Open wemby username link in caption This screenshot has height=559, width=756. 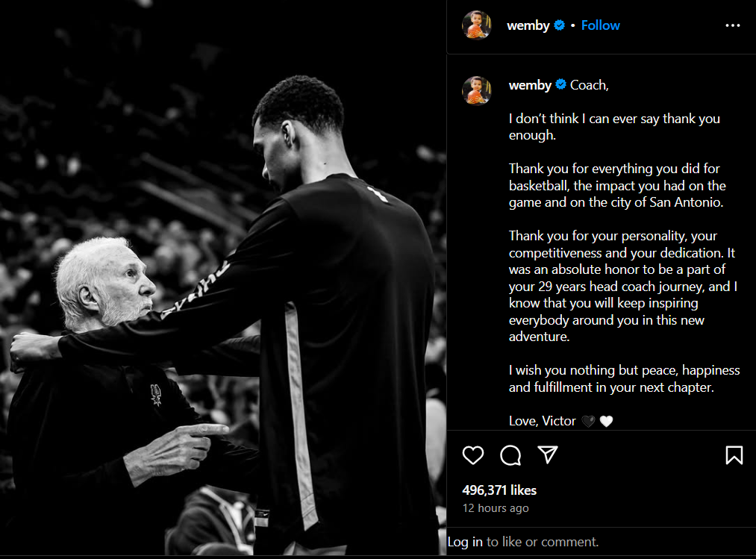530,85
